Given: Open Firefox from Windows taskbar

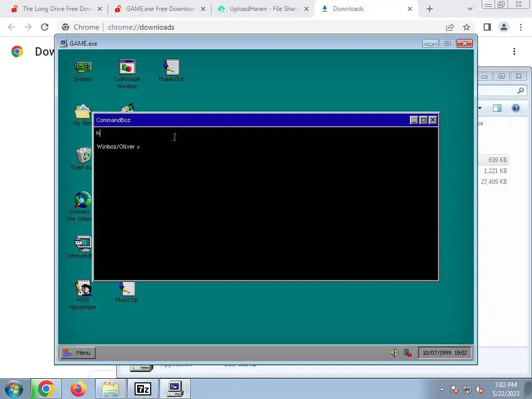Looking at the screenshot, I should click(x=78, y=389).
